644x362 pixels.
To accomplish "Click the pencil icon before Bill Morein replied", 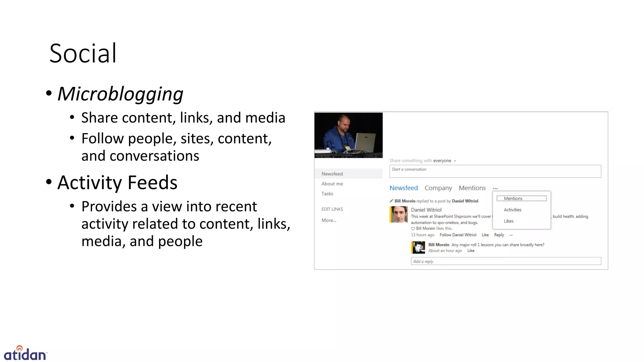I will (391, 201).
